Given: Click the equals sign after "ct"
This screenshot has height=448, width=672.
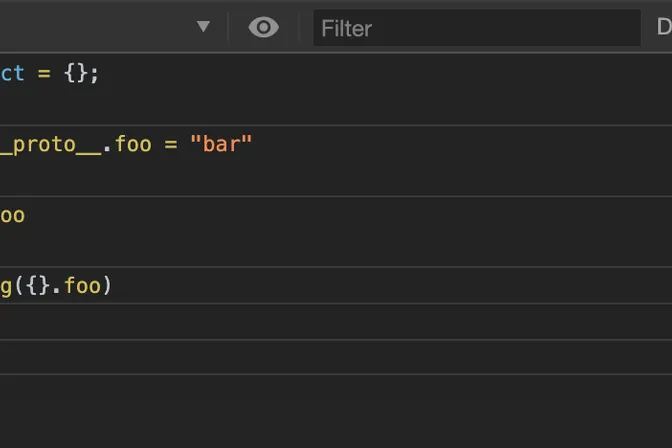Looking at the screenshot, I should [44, 73].
